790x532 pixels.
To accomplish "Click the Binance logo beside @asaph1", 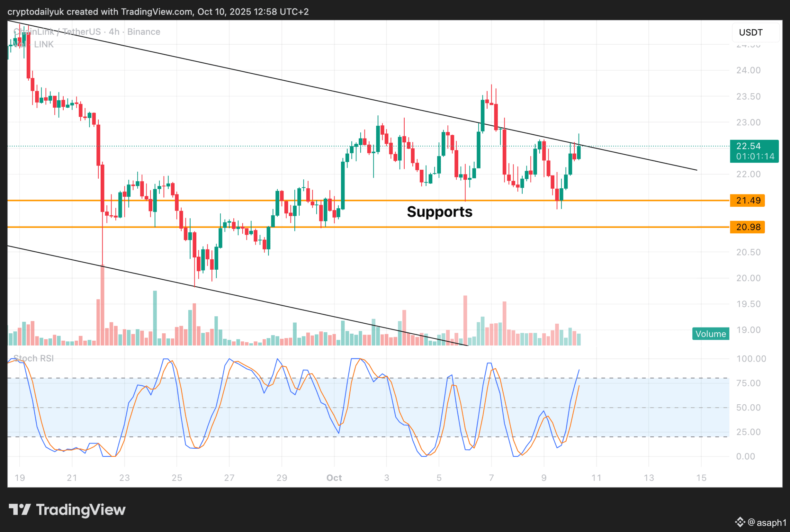I will pos(739,522).
